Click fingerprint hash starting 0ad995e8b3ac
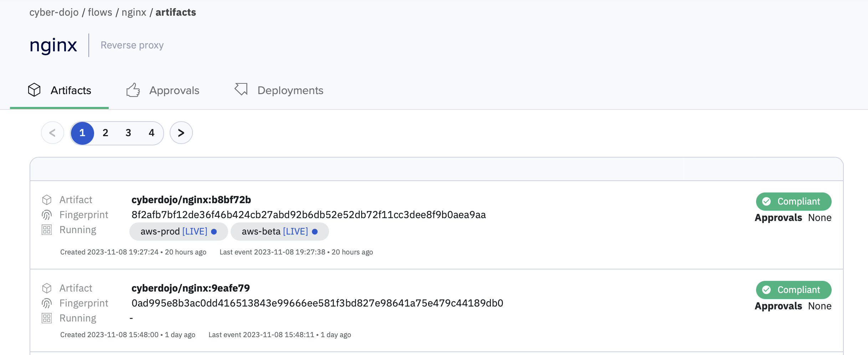868x355 pixels. point(317,303)
